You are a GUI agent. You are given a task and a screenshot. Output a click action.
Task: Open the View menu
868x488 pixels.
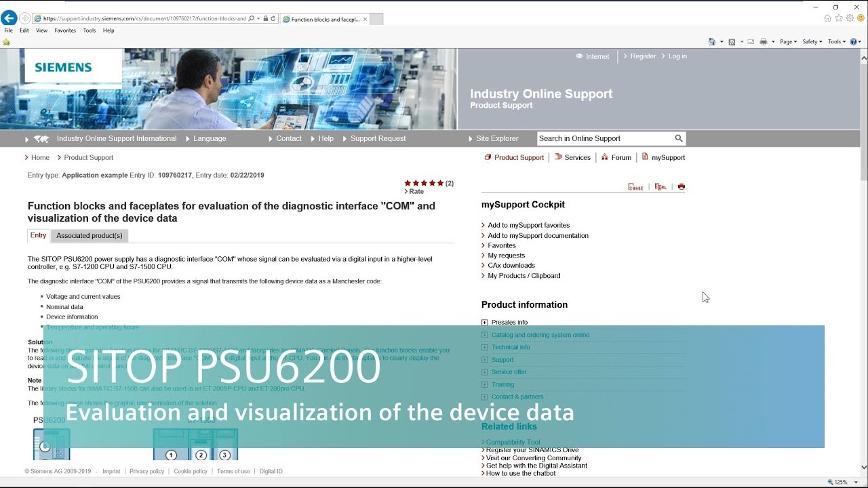[41, 30]
